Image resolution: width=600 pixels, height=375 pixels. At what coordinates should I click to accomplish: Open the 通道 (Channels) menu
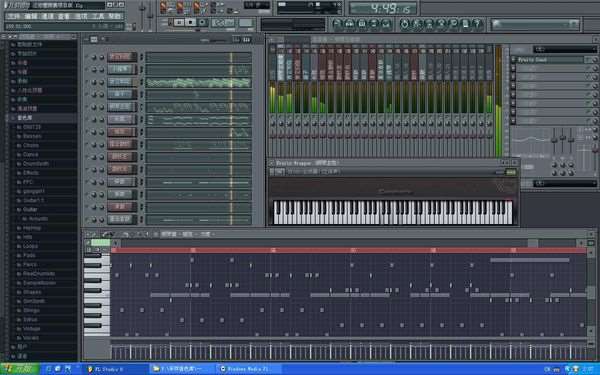coord(47,16)
